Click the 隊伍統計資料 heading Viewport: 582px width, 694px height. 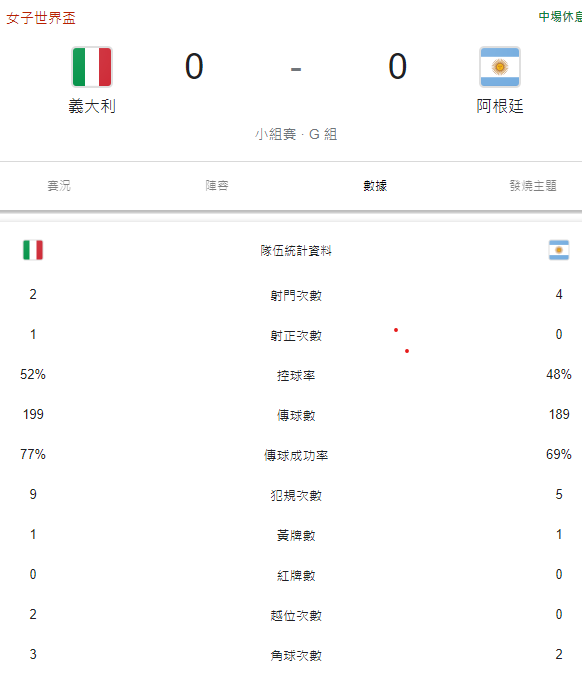tap(296, 251)
